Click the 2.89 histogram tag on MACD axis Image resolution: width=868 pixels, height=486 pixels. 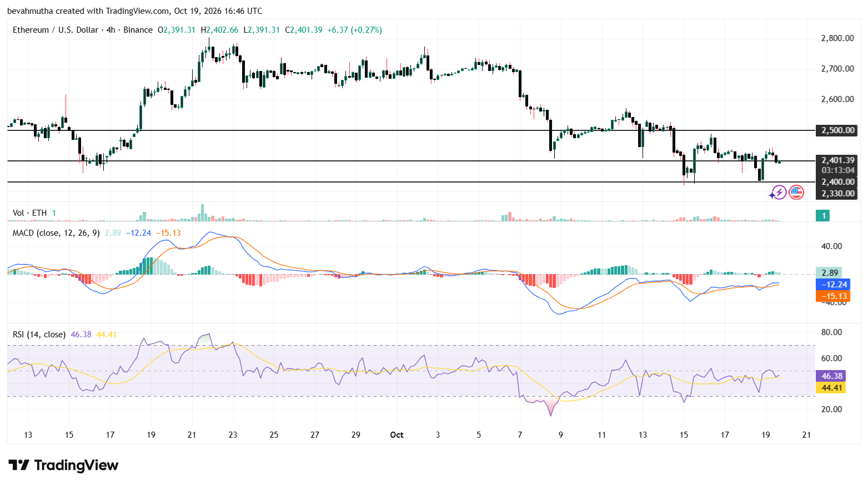829,273
